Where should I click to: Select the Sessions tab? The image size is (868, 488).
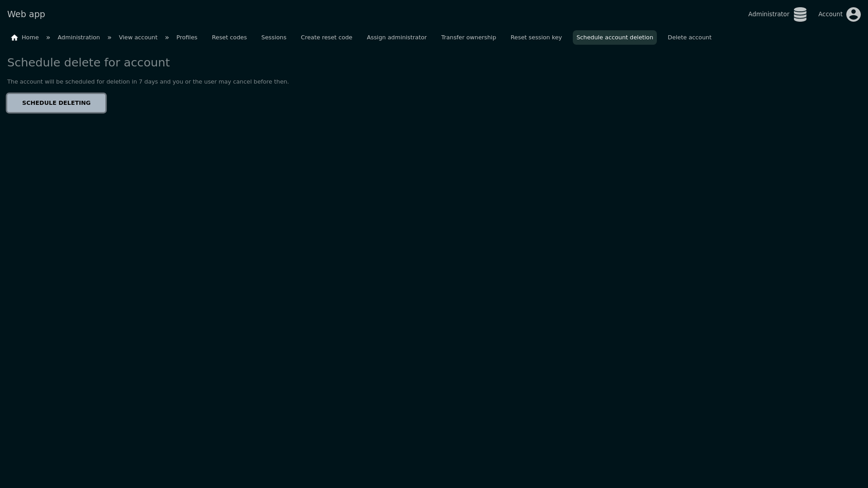(x=274, y=38)
